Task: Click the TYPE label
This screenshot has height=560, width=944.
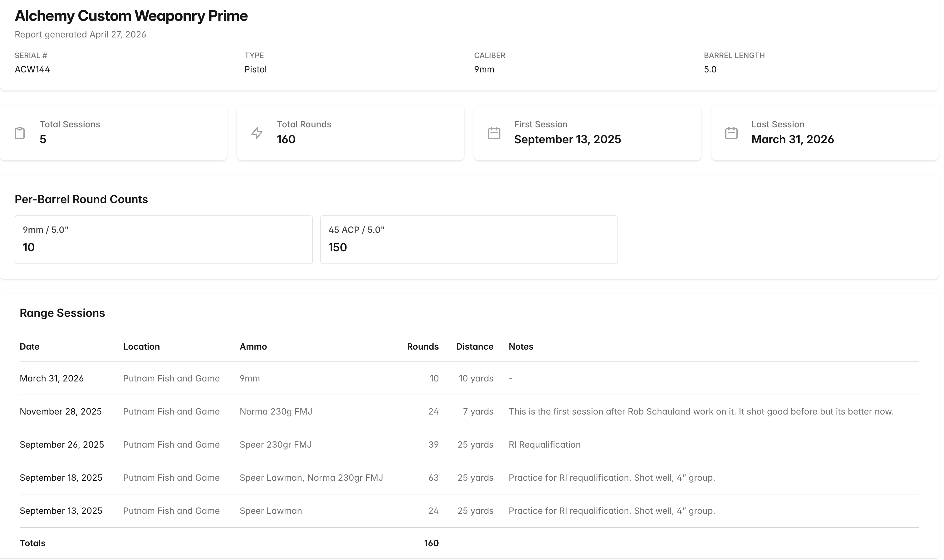Action: pos(254,56)
